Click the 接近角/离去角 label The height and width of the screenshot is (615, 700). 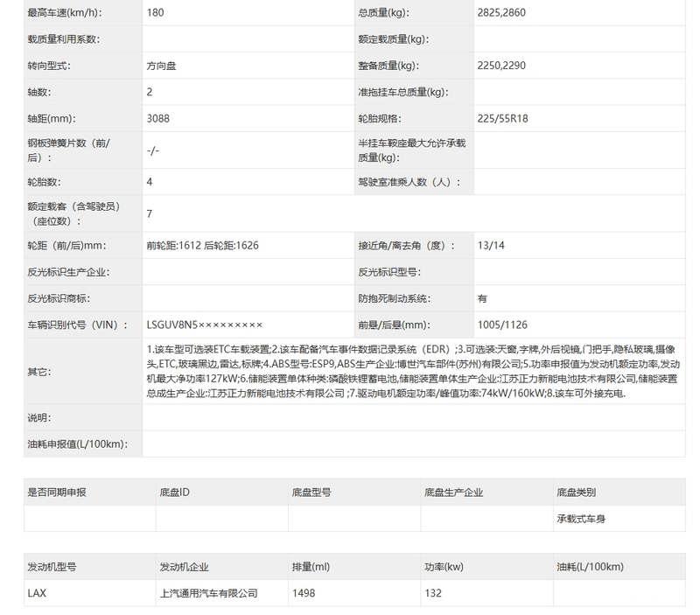[x=406, y=246]
